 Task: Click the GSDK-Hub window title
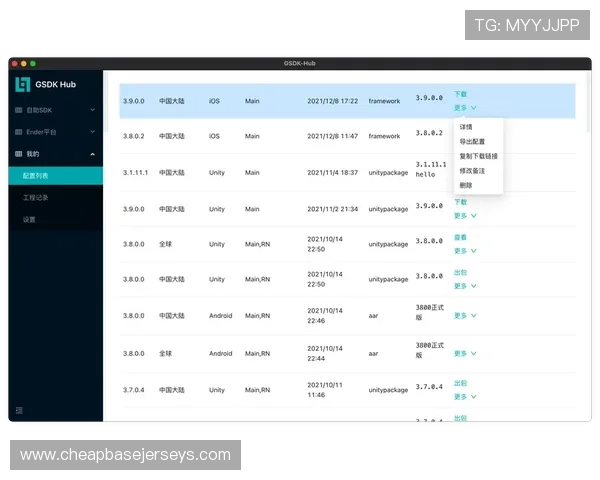[300, 64]
